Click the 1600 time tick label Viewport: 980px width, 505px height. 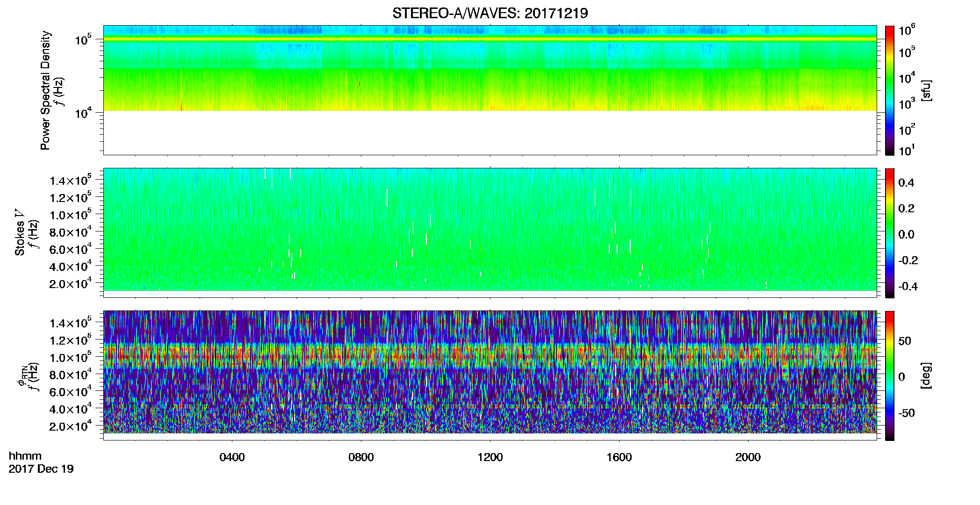619,457
